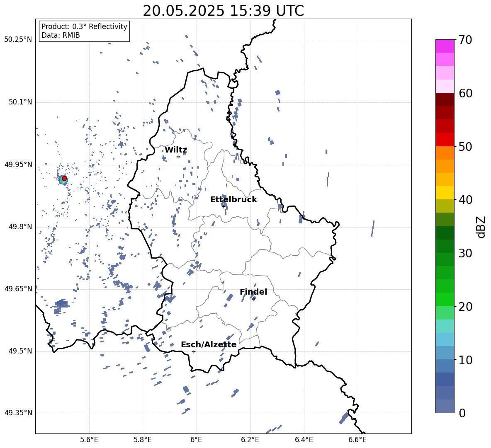This screenshot has height=448, width=491.
Task: Click the Findel city label
Action: [253, 292]
